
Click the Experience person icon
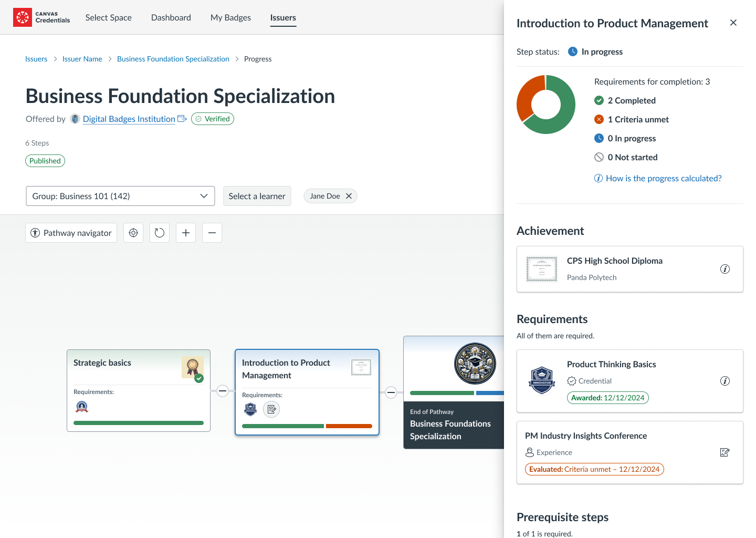[x=530, y=452]
